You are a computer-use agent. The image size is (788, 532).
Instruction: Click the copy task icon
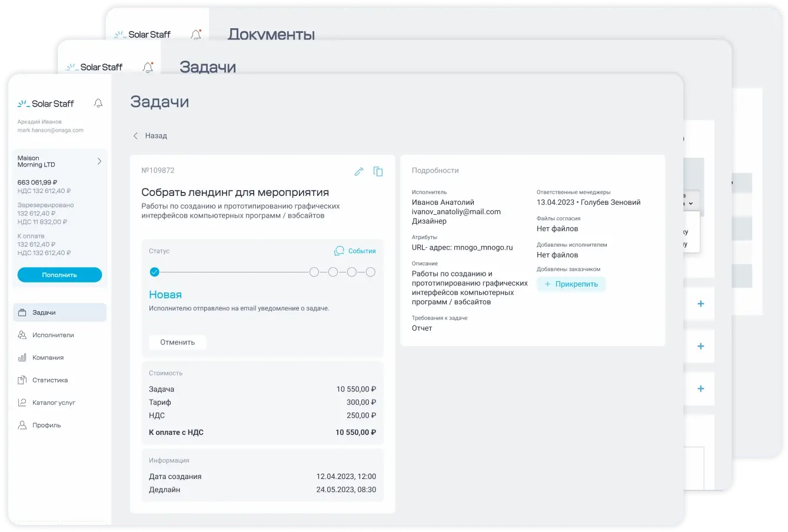coord(378,171)
